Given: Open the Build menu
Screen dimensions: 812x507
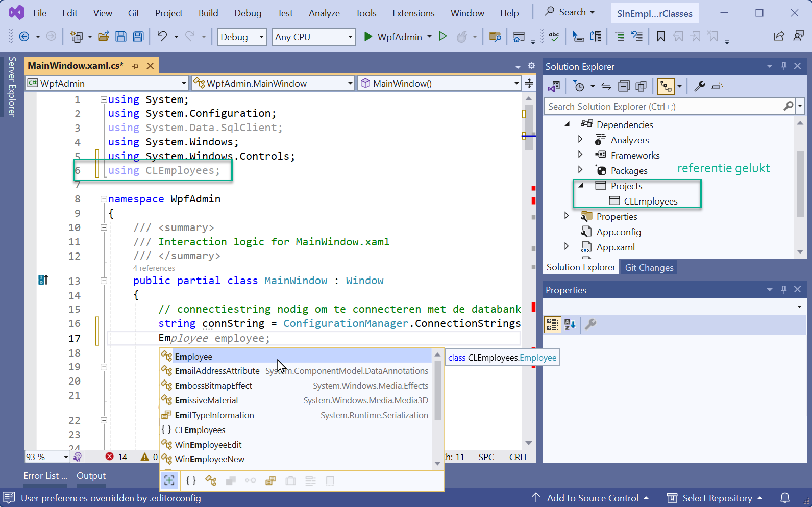Looking at the screenshot, I should tap(208, 13).
